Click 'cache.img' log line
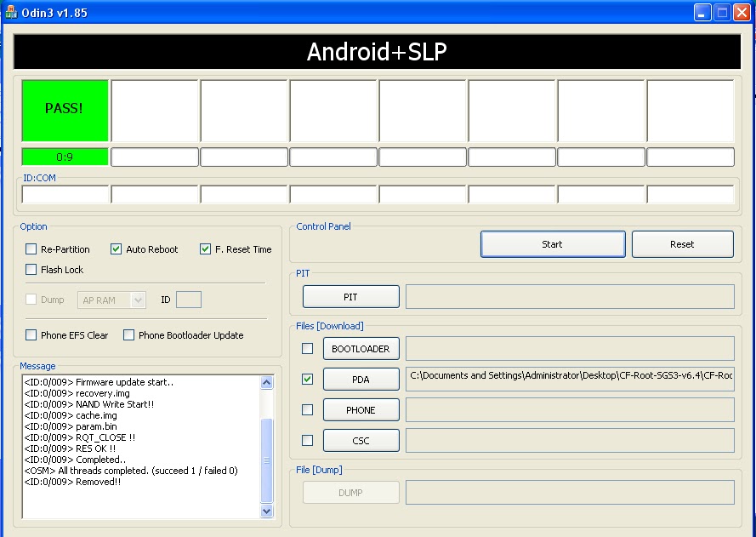Viewport: 756px width, 537px height. coord(71,415)
